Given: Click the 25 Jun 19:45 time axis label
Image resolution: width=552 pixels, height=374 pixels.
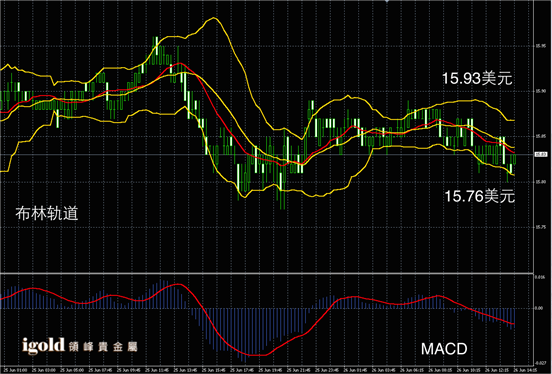Looking at the screenshot, I should point(270,370).
